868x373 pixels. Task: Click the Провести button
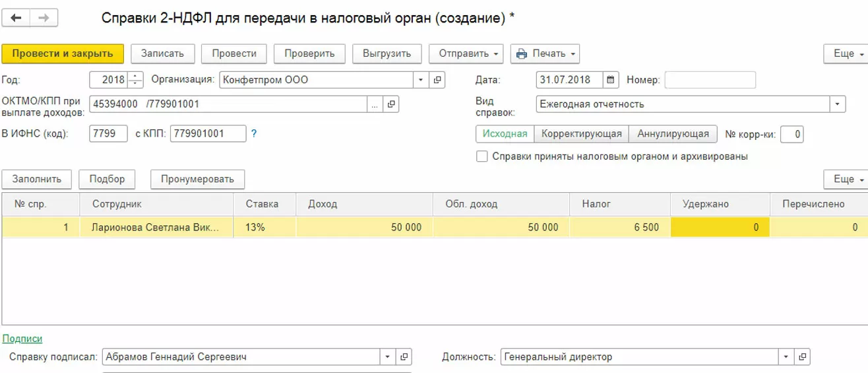coord(234,53)
